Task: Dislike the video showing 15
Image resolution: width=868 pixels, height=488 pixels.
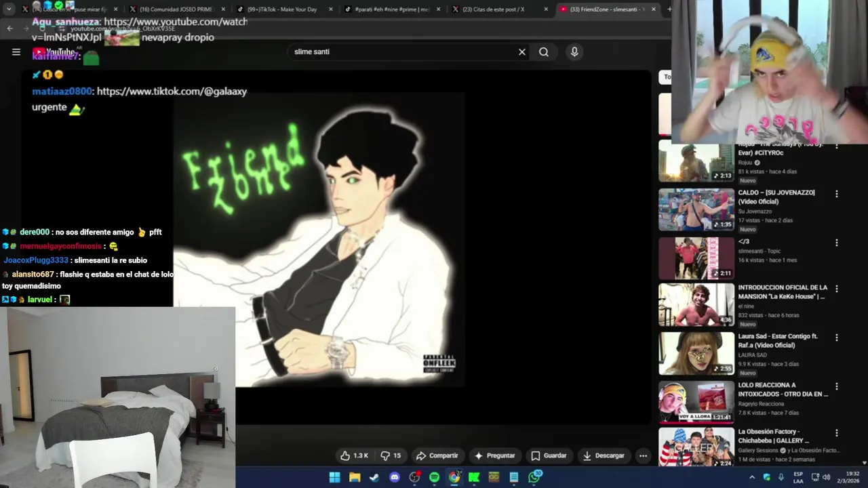Action: [x=391, y=455]
